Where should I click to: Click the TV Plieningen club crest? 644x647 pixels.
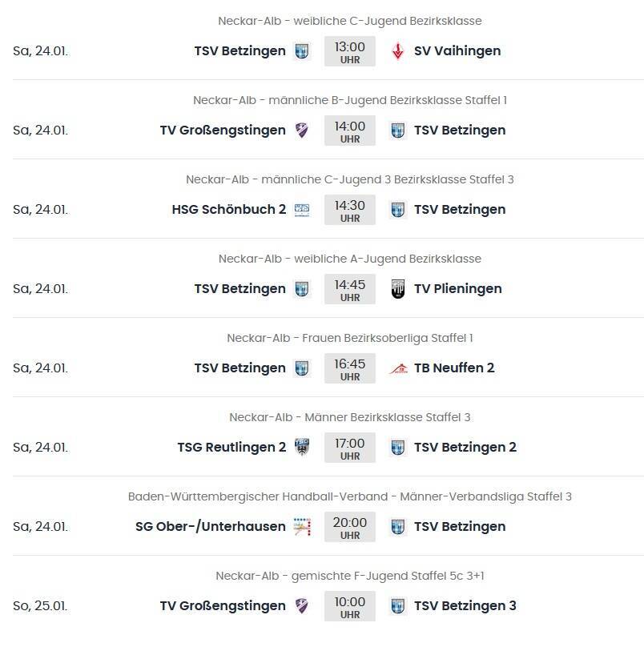[397, 289]
